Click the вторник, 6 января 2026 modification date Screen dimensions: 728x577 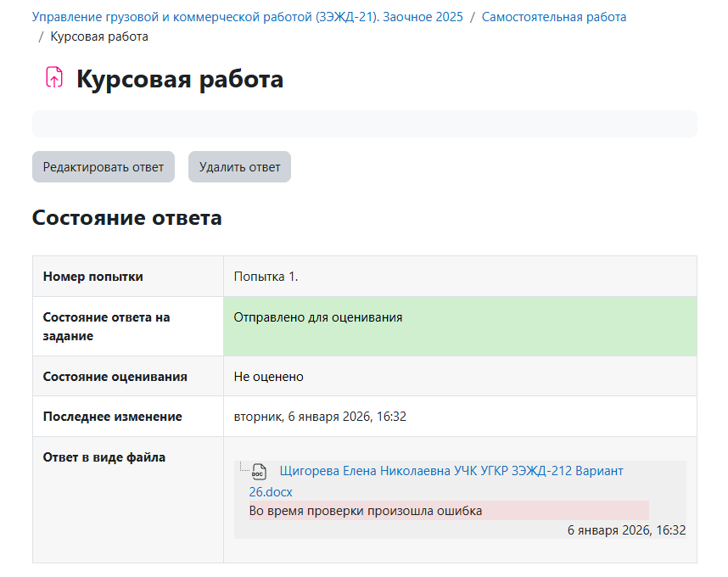point(320,417)
